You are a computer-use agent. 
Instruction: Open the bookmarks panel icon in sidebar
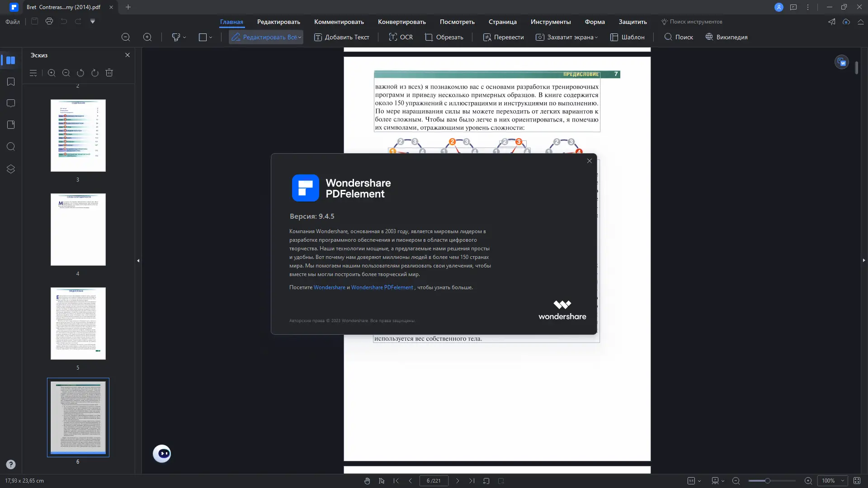(x=11, y=82)
